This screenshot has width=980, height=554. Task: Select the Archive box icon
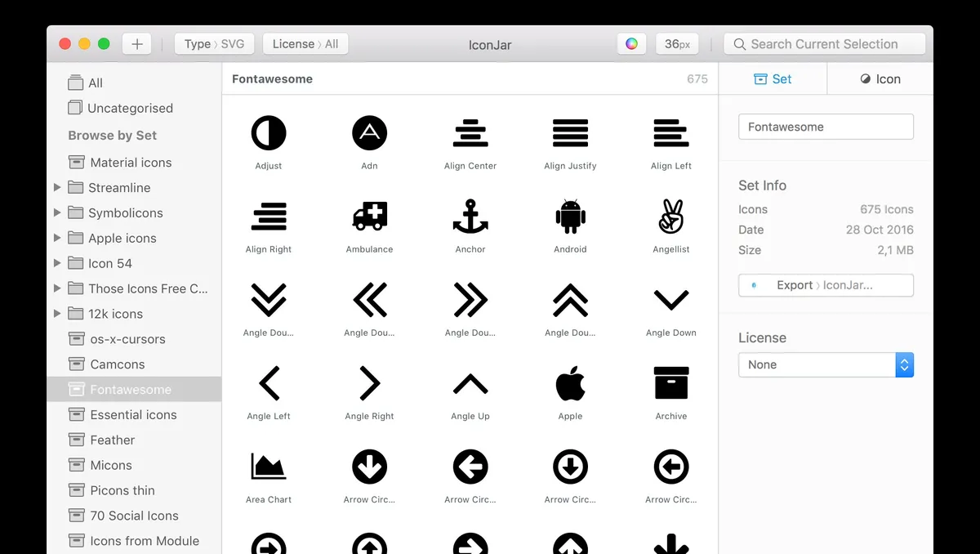pyautogui.click(x=671, y=383)
